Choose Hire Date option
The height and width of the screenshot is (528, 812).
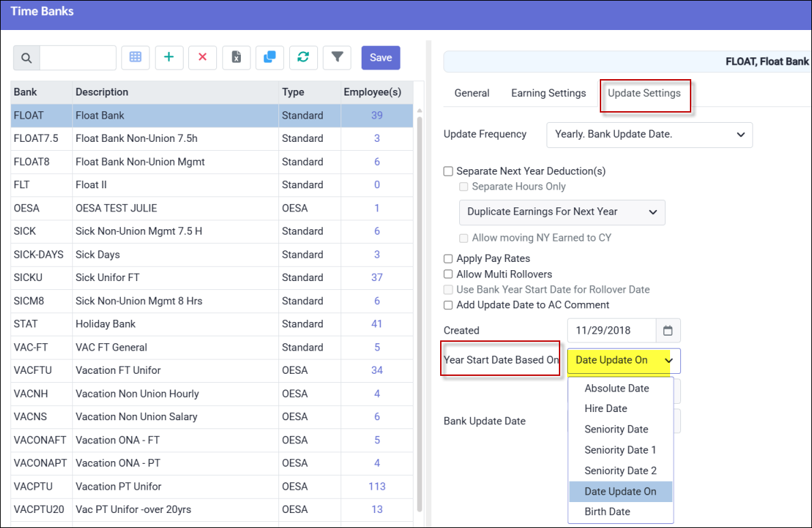[620, 409]
